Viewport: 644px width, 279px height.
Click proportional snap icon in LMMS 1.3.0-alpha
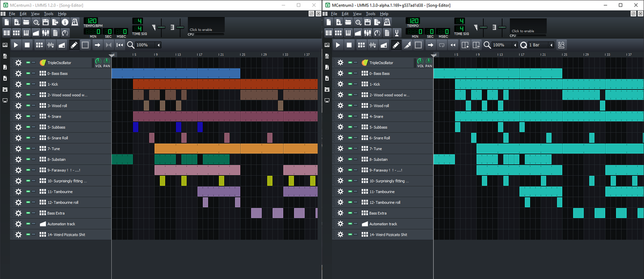[561, 45]
